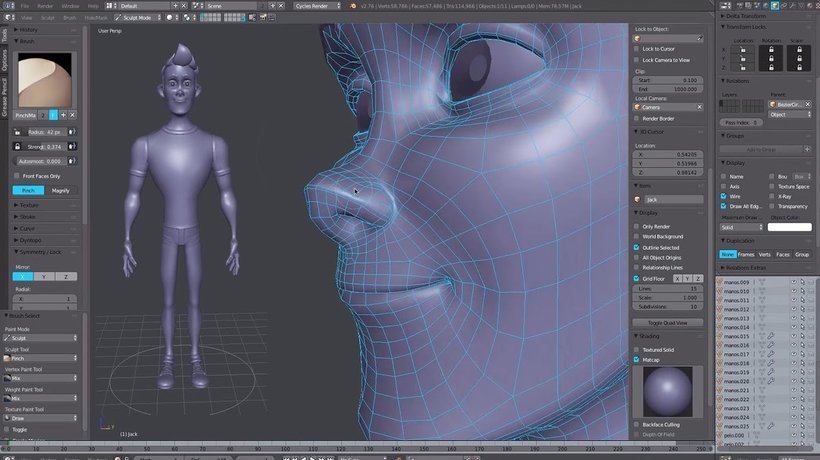Delete the Default screen layout with X icon
Viewport: 820px width, 460px height.
pos(185,6)
